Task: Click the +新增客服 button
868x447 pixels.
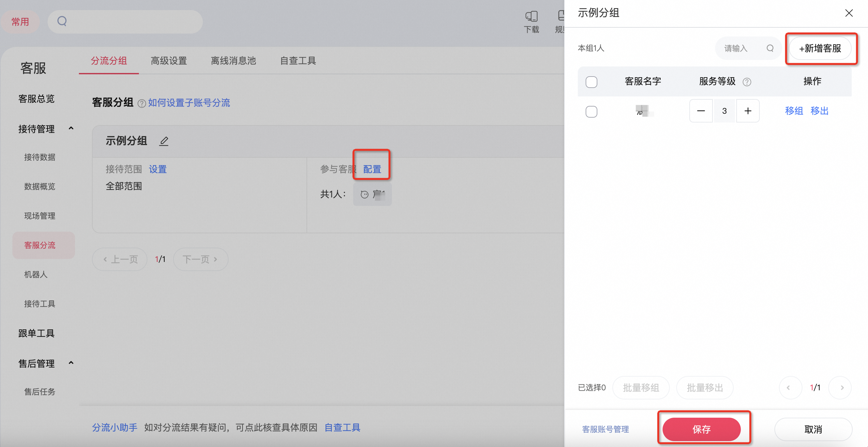Action: tap(820, 49)
